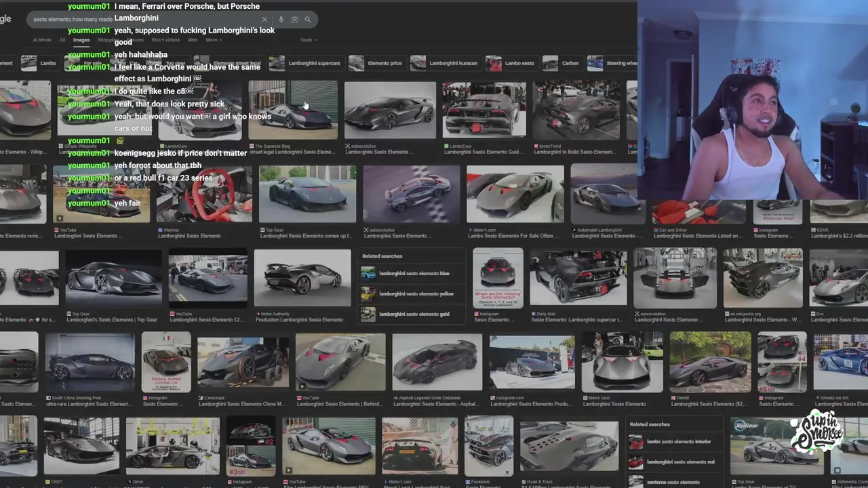The width and height of the screenshot is (868, 488).
Task: Clear the search query with the X icon
Action: (x=264, y=20)
